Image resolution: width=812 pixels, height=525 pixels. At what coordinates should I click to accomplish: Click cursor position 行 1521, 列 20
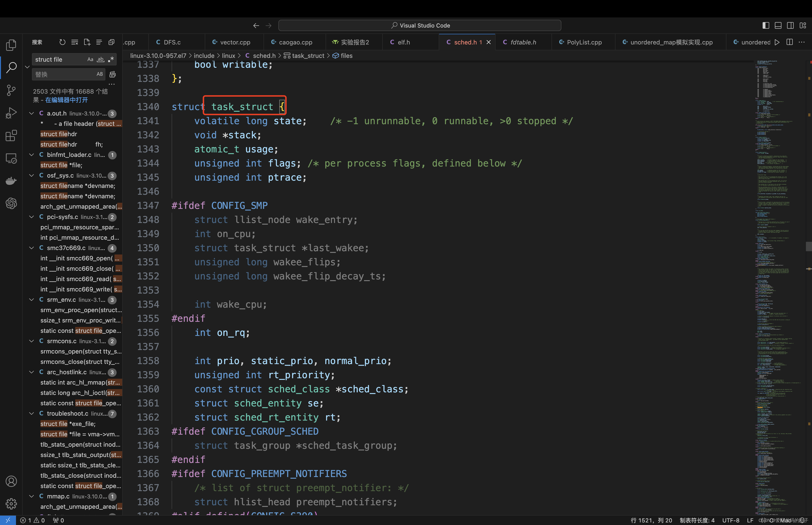click(x=651, y=520)
